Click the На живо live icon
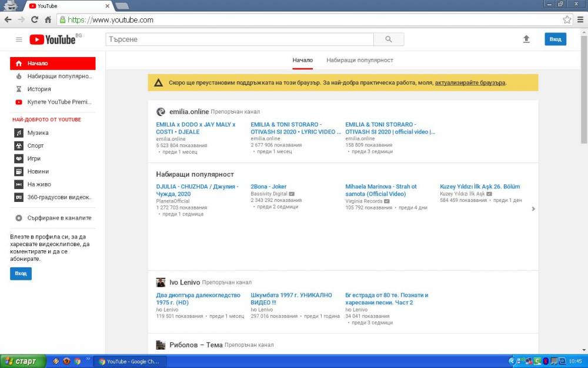 (19, 184)
